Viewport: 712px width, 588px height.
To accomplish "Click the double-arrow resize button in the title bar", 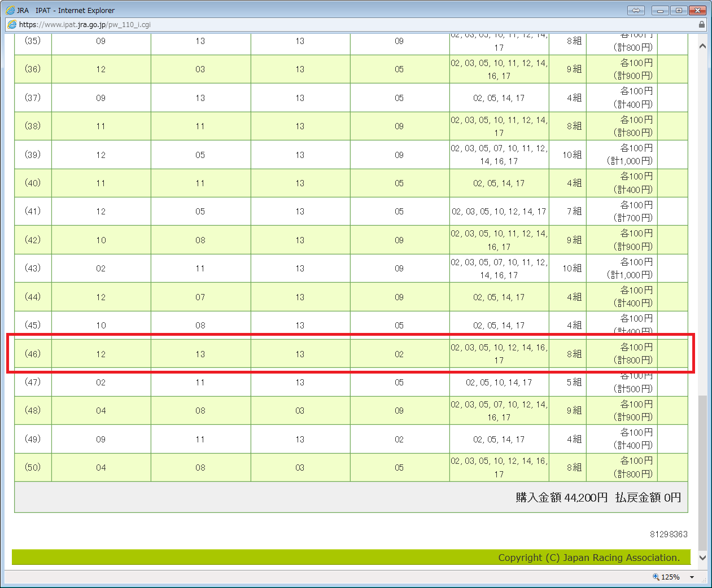I will [x=636, y=10].
